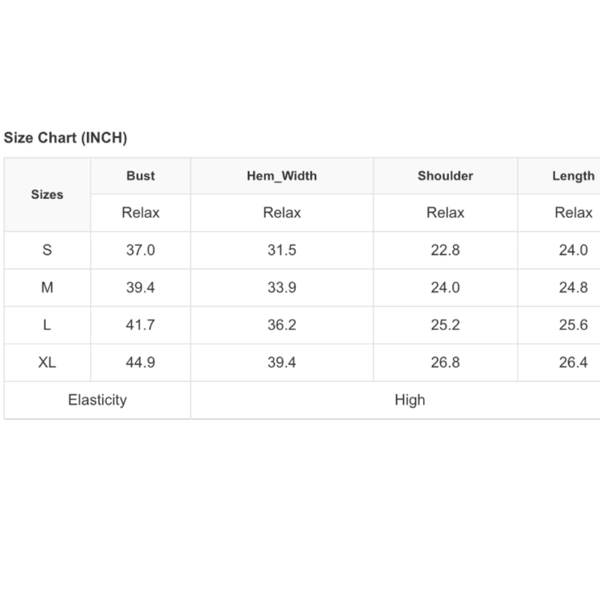The image size is (600, 600).
Task: Click the Relax subheader under Hem_Width
Action: tap(282, 212)
